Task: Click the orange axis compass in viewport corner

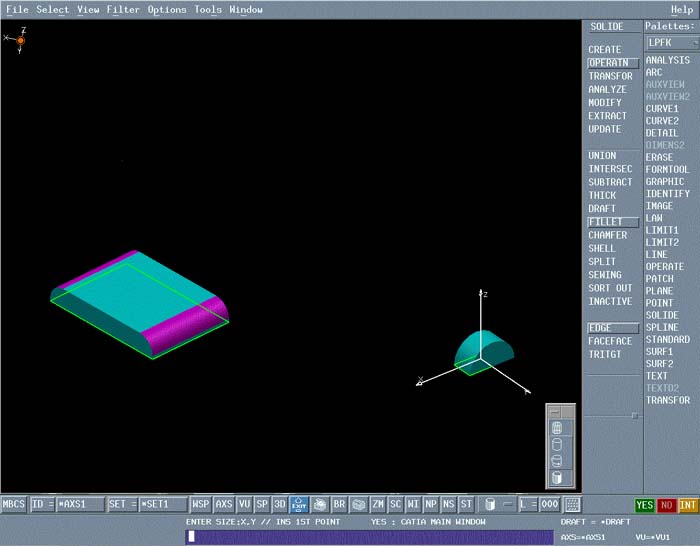Action: click(x=20, y=40)
